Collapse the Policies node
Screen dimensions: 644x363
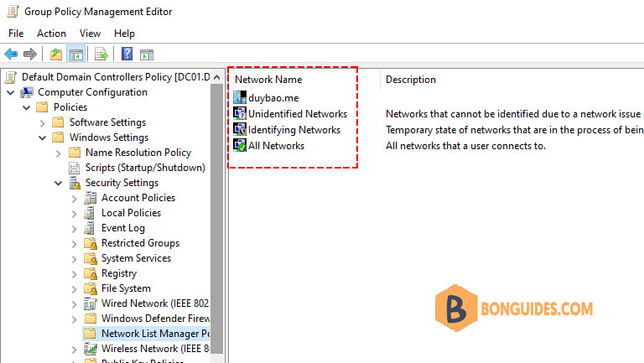27,107
